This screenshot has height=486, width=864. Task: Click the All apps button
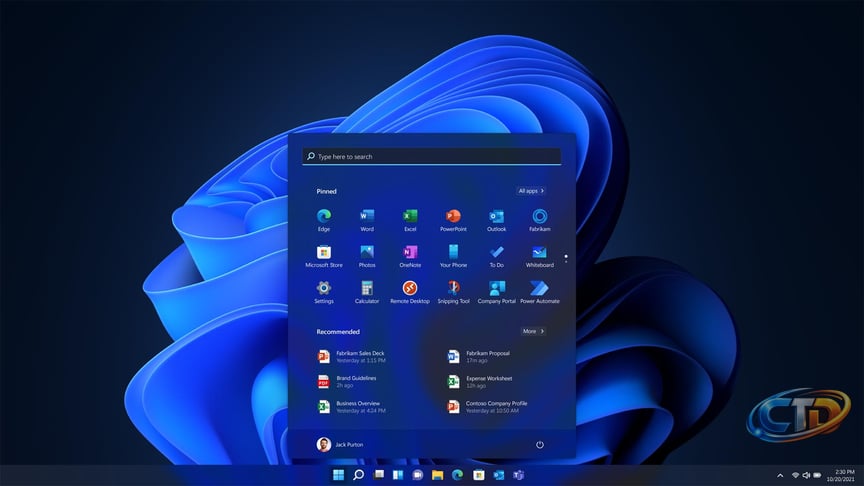tap(531, 191)
